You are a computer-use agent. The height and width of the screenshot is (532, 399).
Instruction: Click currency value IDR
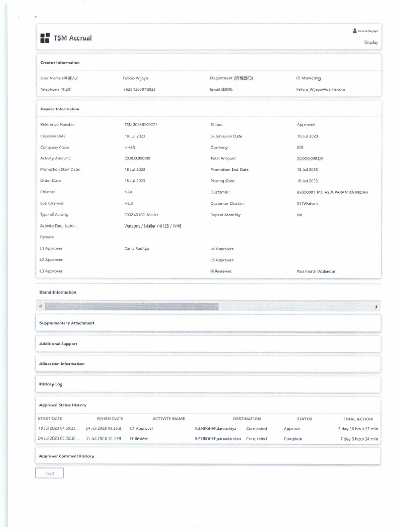click(x=300, y=147)
